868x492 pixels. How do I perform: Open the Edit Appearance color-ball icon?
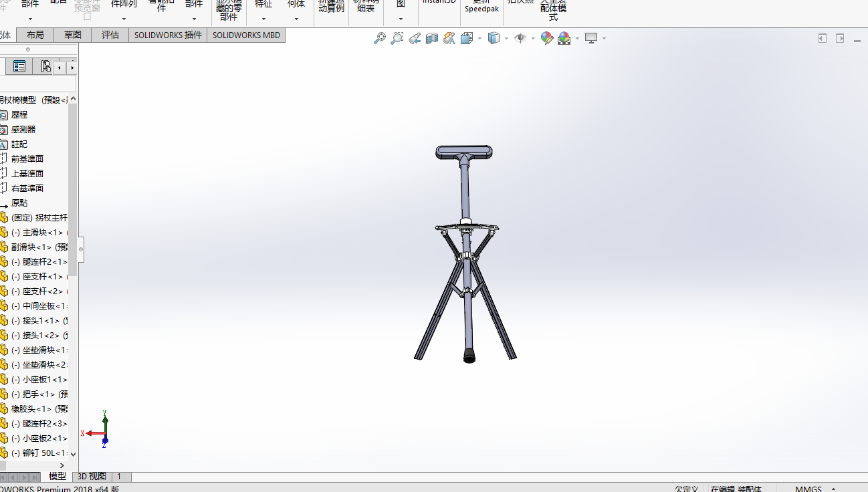point(547,38)
